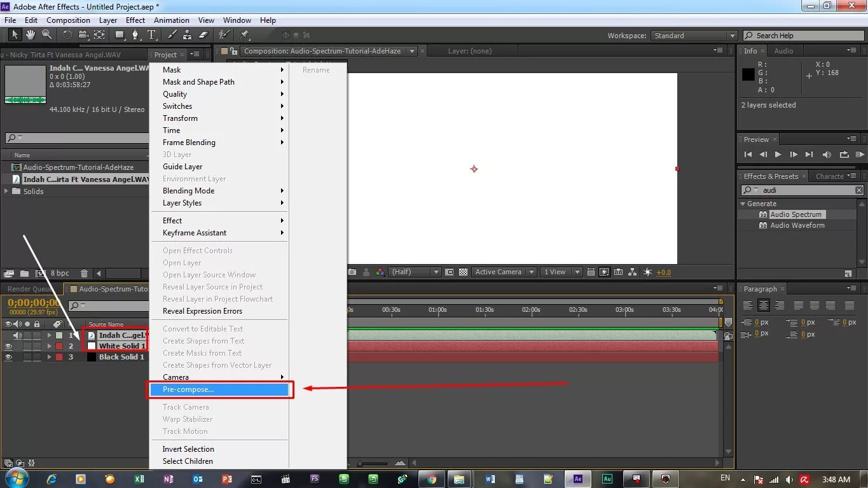Select the Brush tool
The width and height of the screenshot is (868, 488).
pos(172,34)
